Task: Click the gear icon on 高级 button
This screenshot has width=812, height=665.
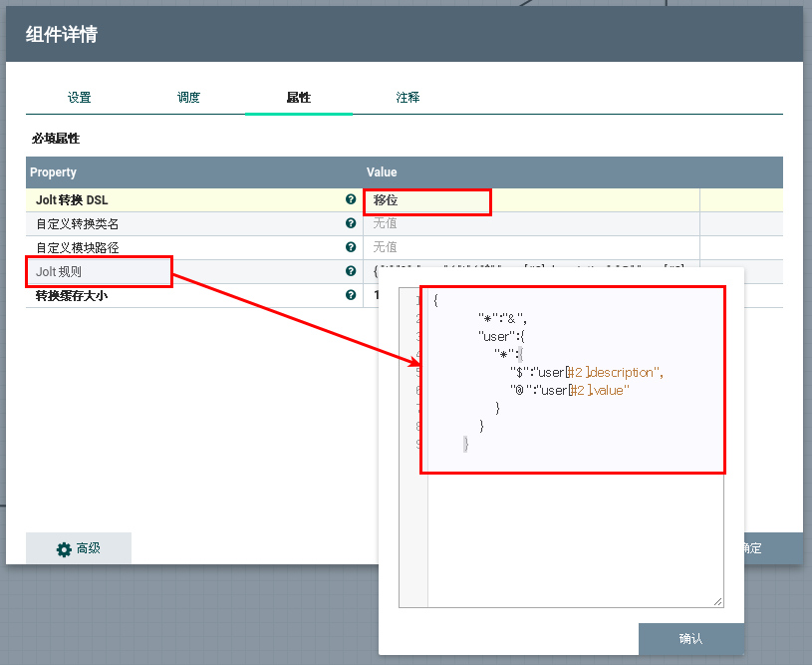Action: 64,549
